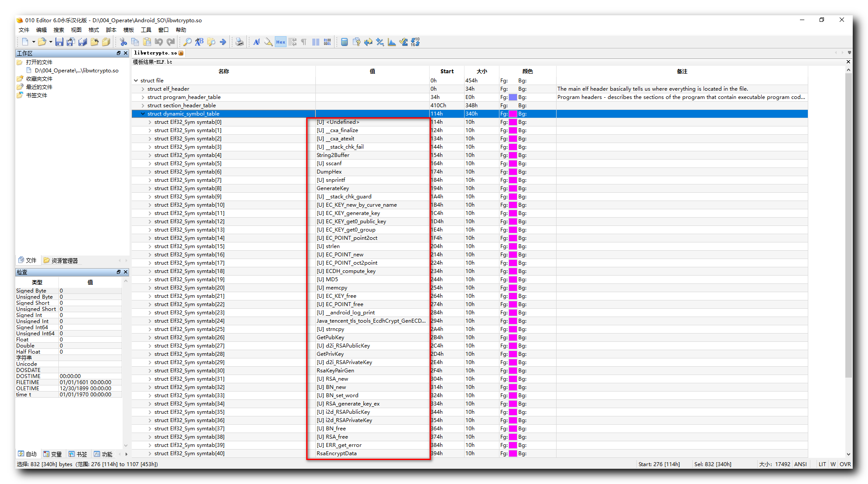Click the Undo arrow icon

pyautogui.click(x=159, y=42)
